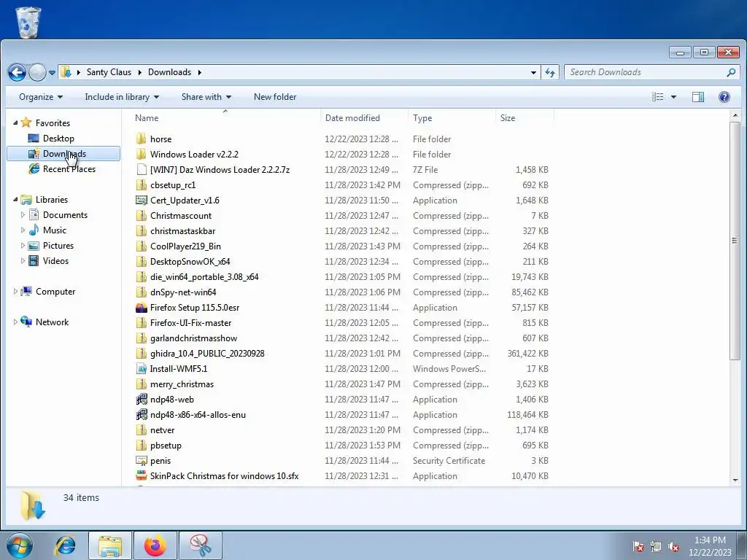
Task: Select the ndp48-web installer icon
Action: coord(141,399)
